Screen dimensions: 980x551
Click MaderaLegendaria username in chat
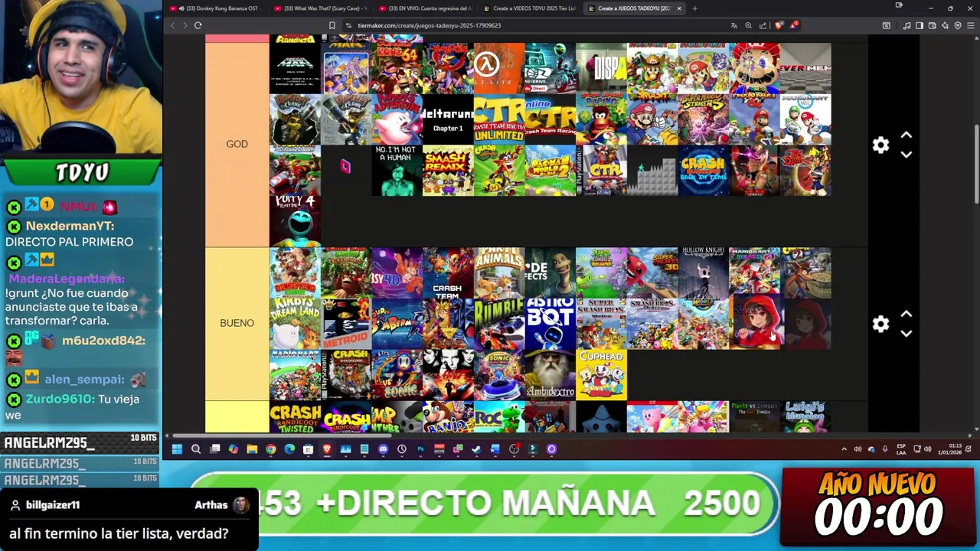(x=66, y=279)
